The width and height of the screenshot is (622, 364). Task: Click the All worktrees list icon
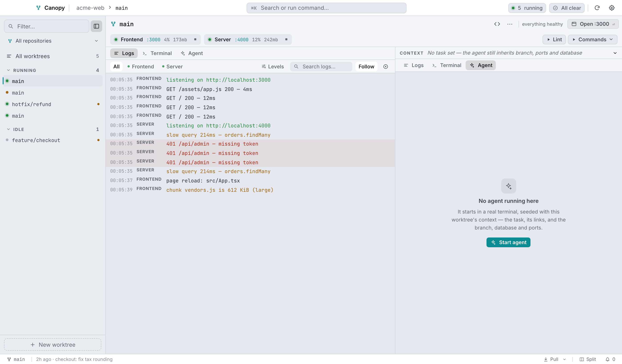[x=9, y=56]
